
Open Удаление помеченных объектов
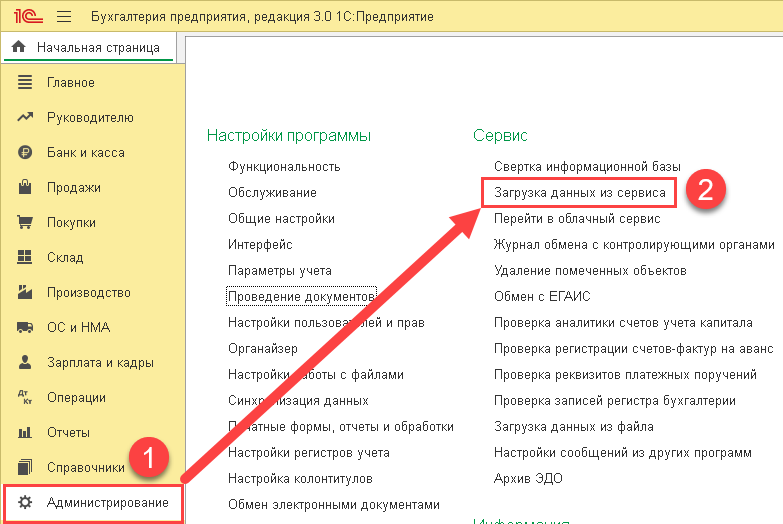tap(590, 270)
